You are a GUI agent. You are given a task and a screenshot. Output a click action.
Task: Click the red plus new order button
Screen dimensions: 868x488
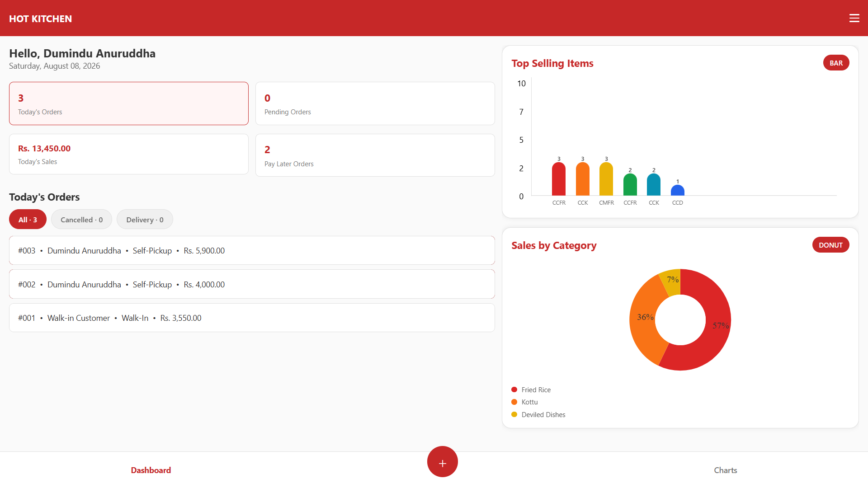click(x=442, y=461)
